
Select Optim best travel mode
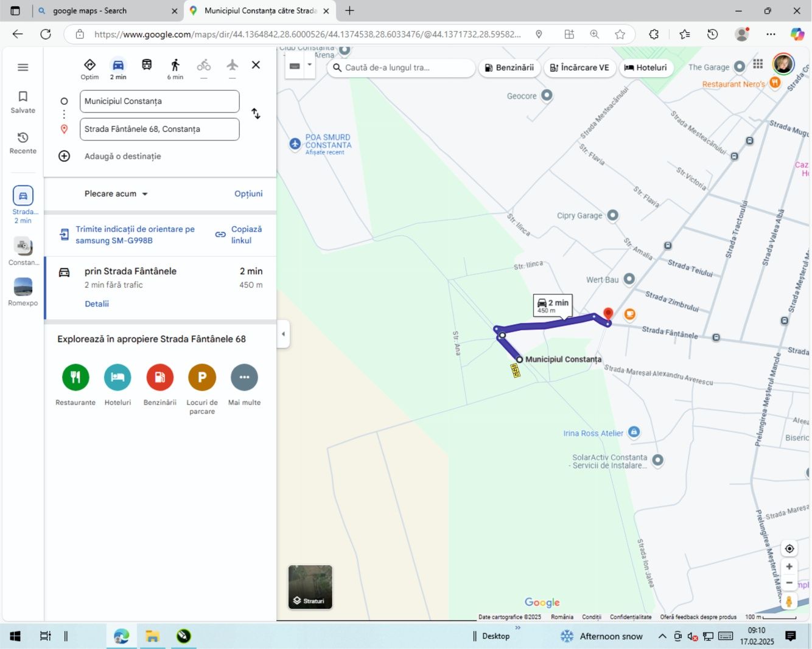tap(89, 69)
